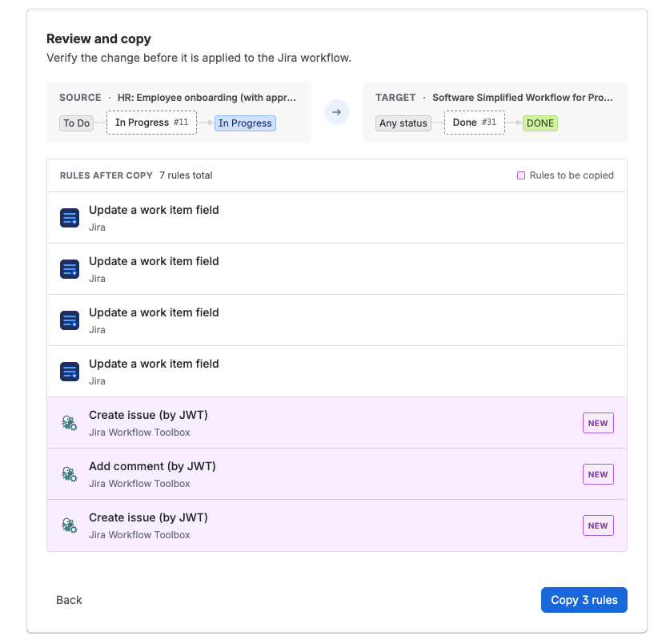Copy the 3 rules to the target

point(584,600)
